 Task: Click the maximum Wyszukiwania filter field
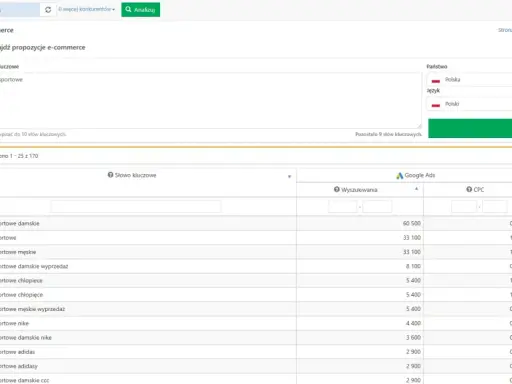point(377,207)
